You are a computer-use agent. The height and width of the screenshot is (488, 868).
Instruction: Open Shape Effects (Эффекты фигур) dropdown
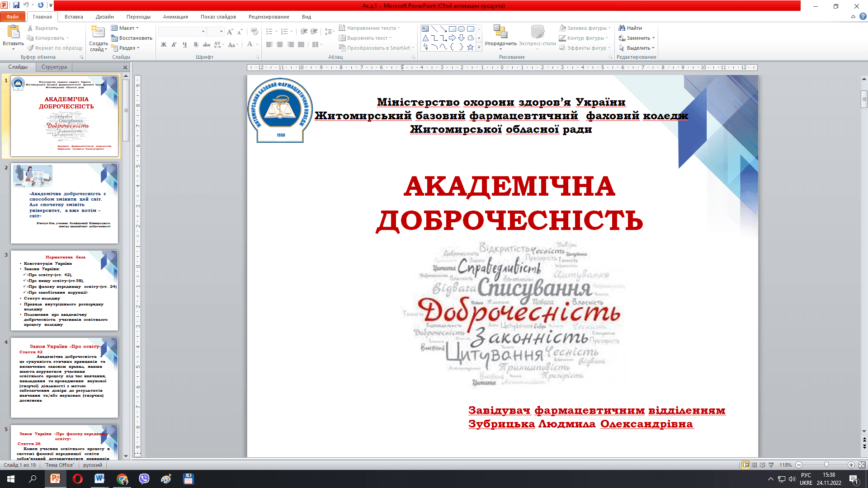[585, 48]
